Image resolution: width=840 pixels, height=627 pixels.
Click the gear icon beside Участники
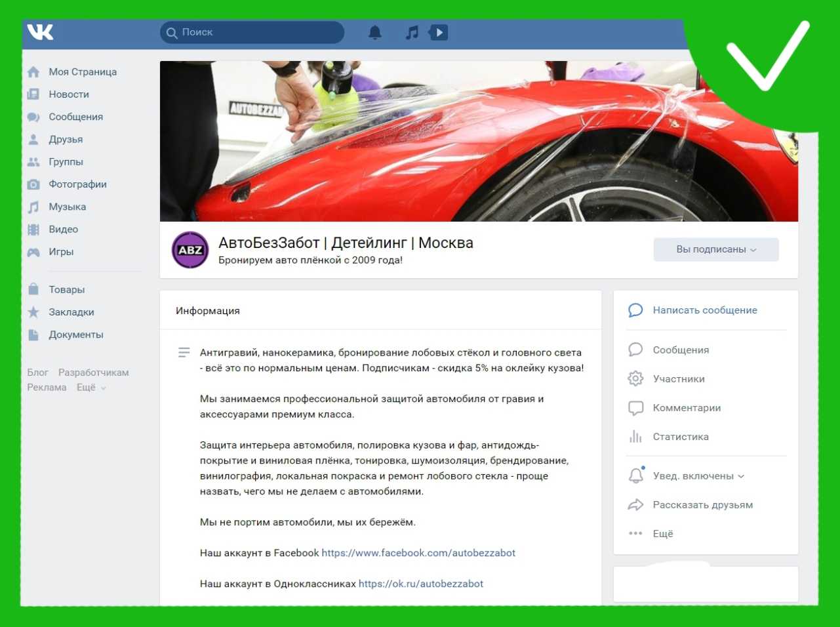click(x=635, y=378)
